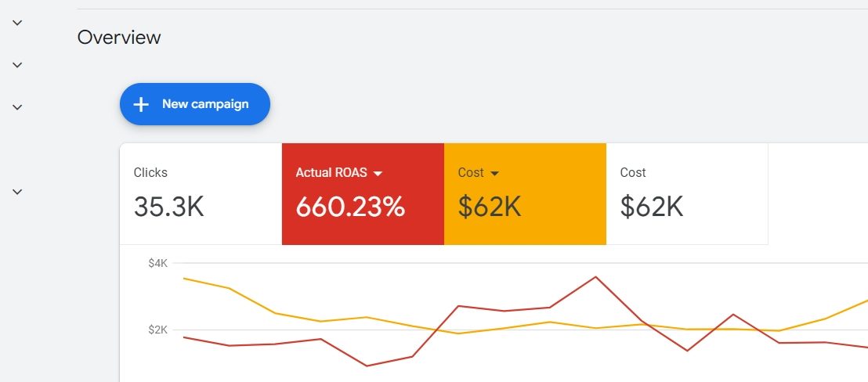Click the $4K axis label
868x382 pixels.
pos(157,264)
